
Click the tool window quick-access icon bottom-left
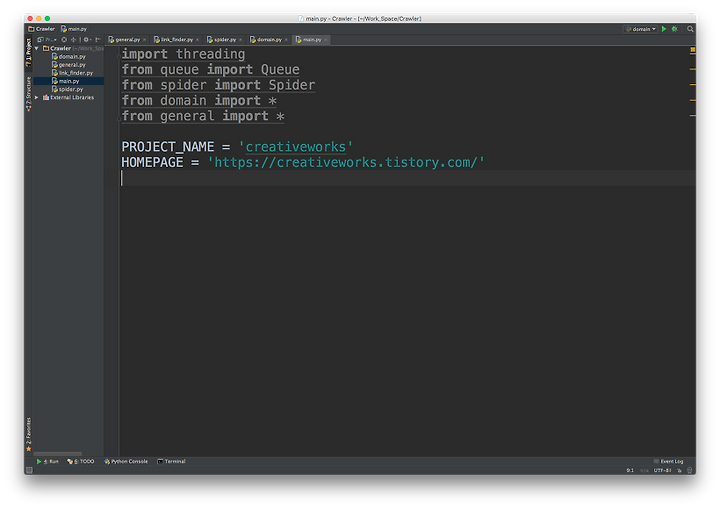pos(29,470)
